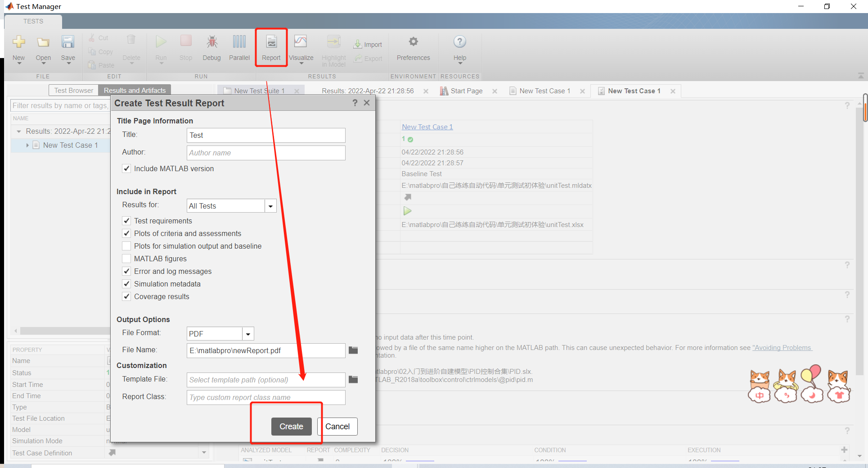868x468 pixels.
Task: Disable Coverage results in the report
Action: pyautogui.click(x=126, y=296)
